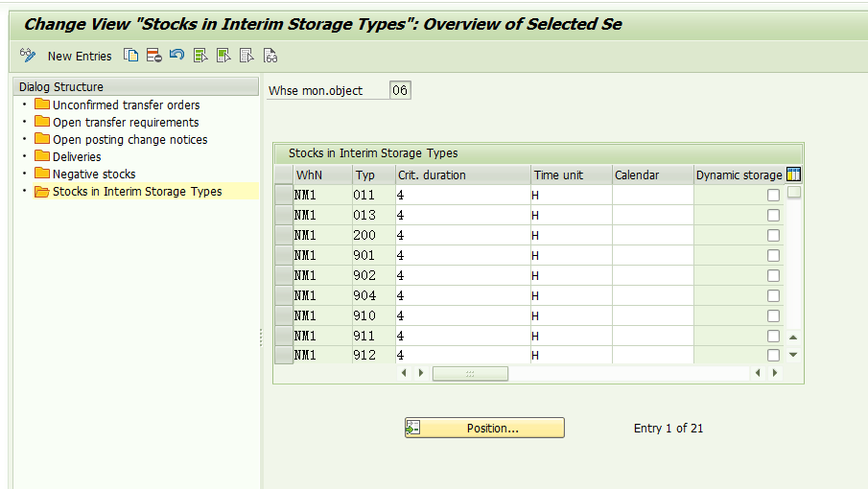Click the Dynamic storage column header

coord(739,175)
